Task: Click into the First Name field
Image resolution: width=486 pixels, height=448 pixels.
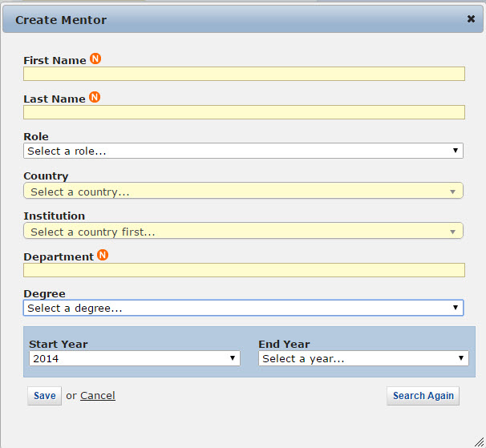Action: coord(244,74)
